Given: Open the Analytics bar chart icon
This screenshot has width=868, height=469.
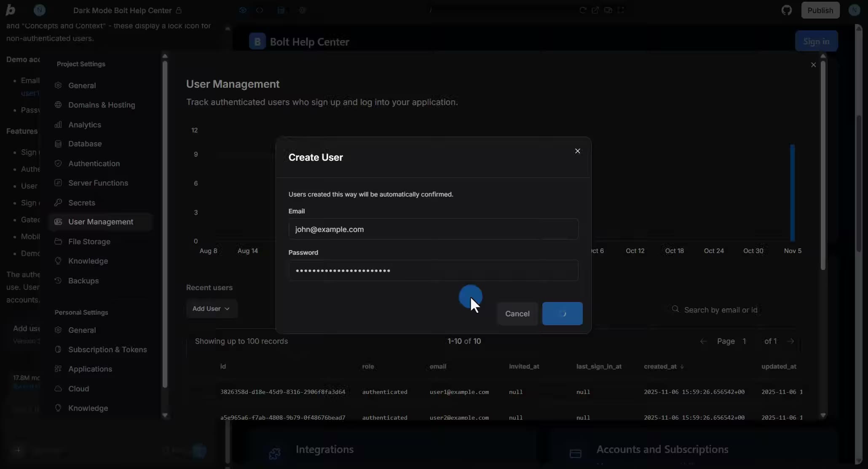Looking at the screenshot, I should pyautogui.click(x=58, y=124).
